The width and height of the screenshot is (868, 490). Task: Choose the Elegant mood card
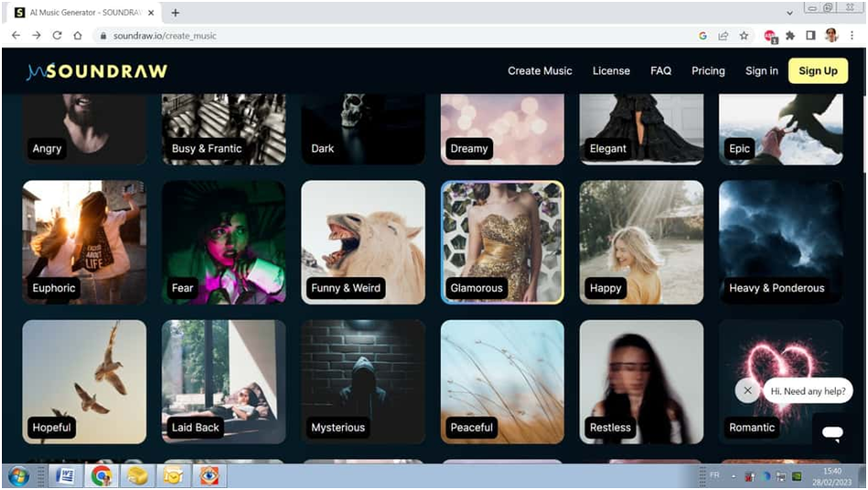(x=641, y=129)
